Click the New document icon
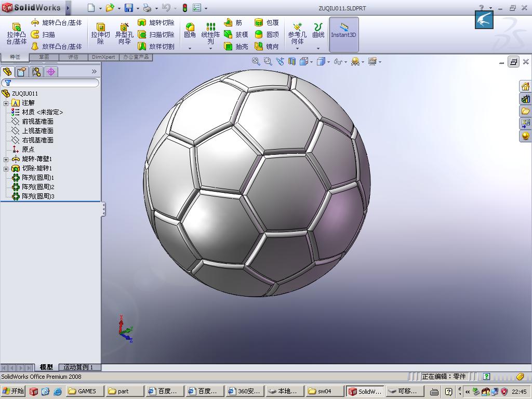The width and height of the screenshot is (532, 399). 91,8
